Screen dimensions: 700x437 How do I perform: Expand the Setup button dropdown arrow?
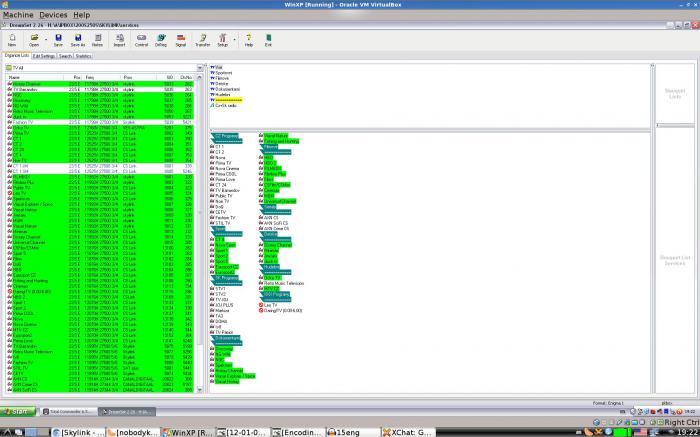point(234,39)
